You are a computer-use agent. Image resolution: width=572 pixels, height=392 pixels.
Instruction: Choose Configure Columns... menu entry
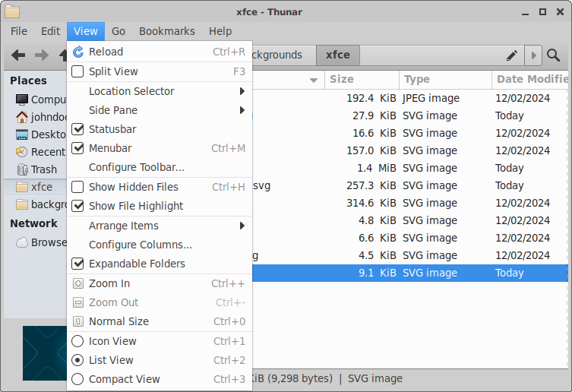160,245
